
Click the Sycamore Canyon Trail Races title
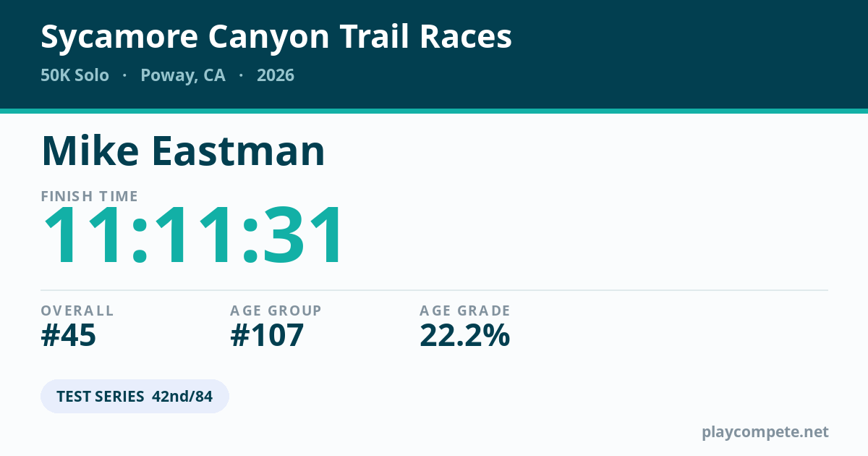pos(276,37)
